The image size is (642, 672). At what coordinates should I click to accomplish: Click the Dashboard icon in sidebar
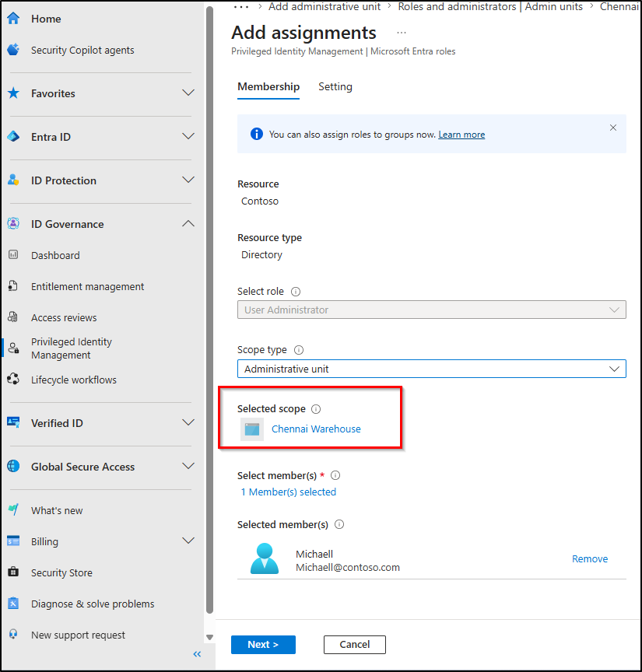tap(13, 255)
